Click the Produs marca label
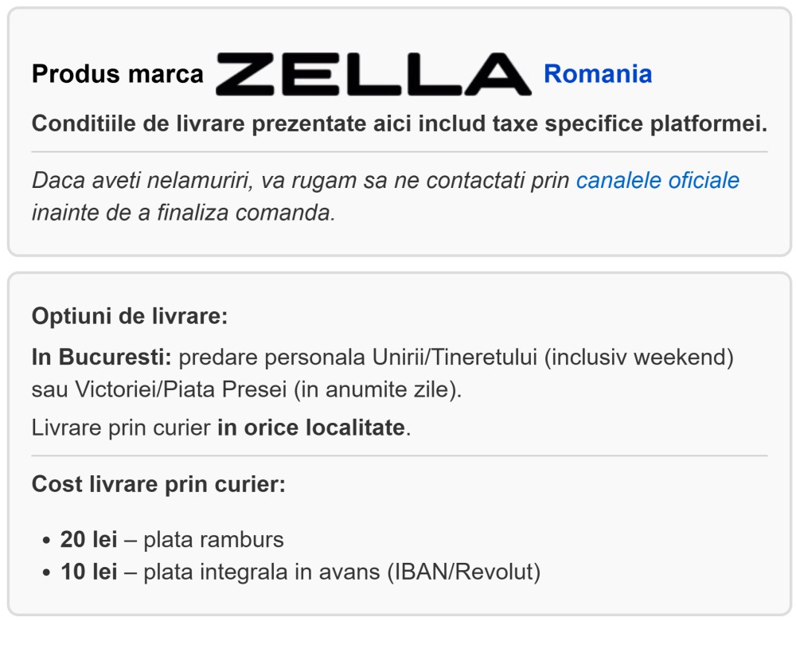This screenshot has height=672, width=796. (x=117, y=74)
